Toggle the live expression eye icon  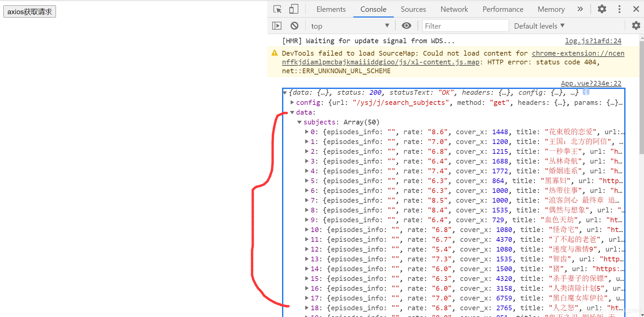point(406,26)
